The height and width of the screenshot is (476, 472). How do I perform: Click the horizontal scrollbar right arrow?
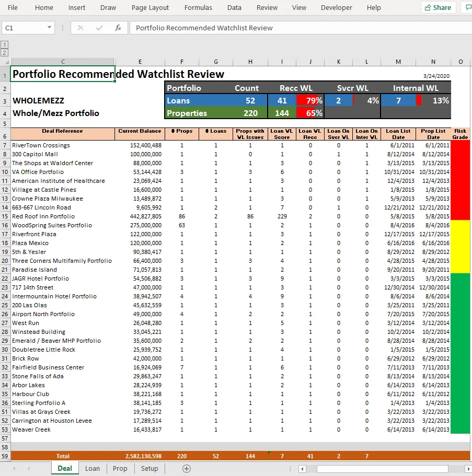[x=468, y=469]
